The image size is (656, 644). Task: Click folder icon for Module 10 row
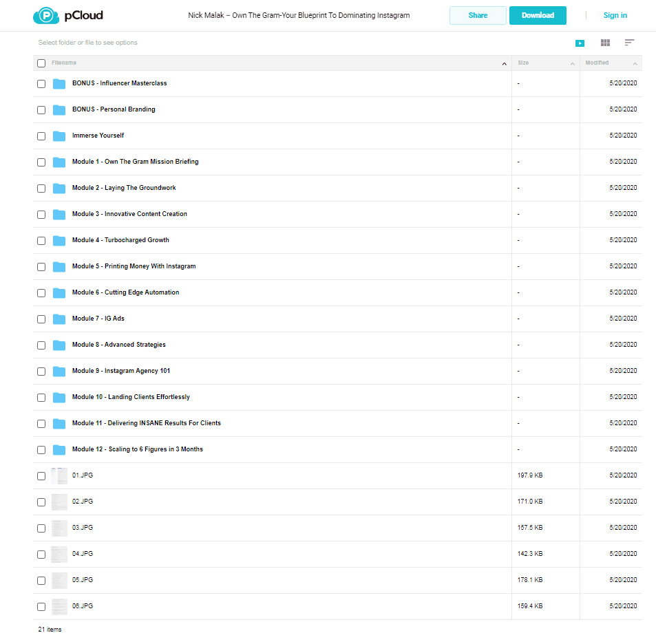[x=59, y=397]
